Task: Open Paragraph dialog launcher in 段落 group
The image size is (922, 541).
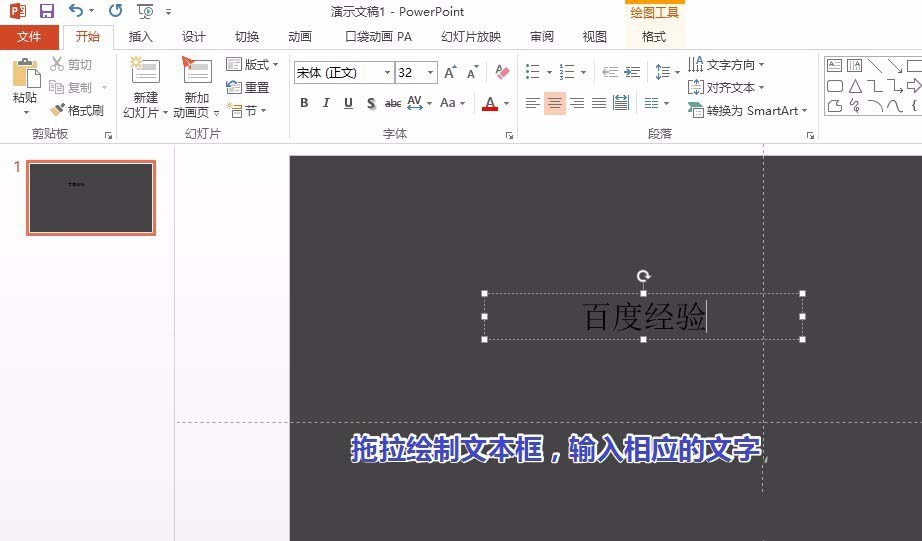Action: pos(810,135)
